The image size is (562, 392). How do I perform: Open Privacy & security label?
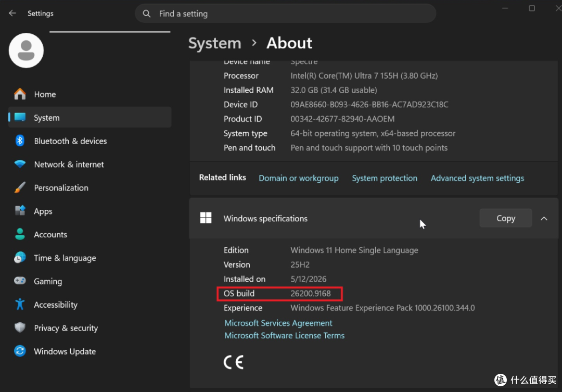pyautogui.click(x=66, y=328)
